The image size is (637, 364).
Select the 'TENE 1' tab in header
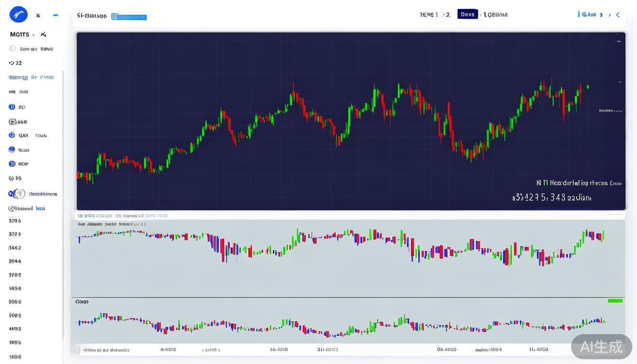tap(434, 15)
